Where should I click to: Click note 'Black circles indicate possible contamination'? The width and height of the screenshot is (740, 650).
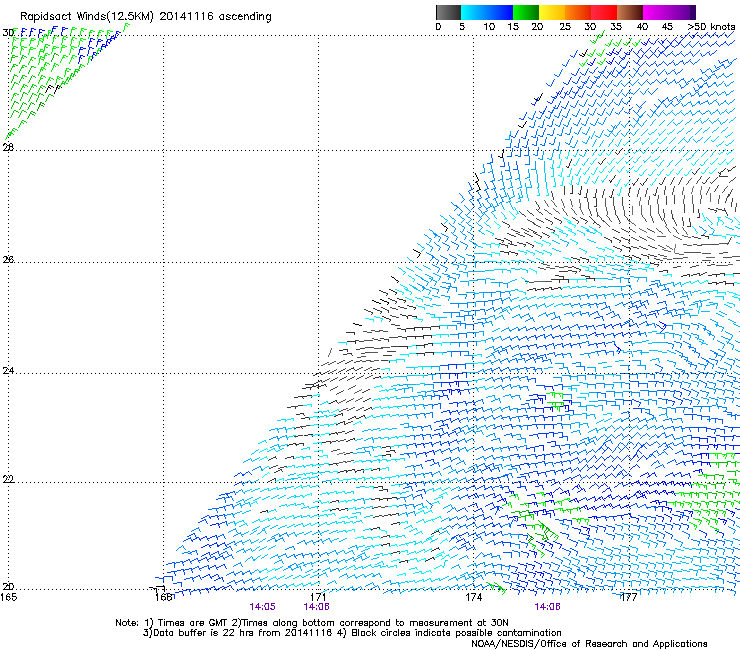coord(456,633)
